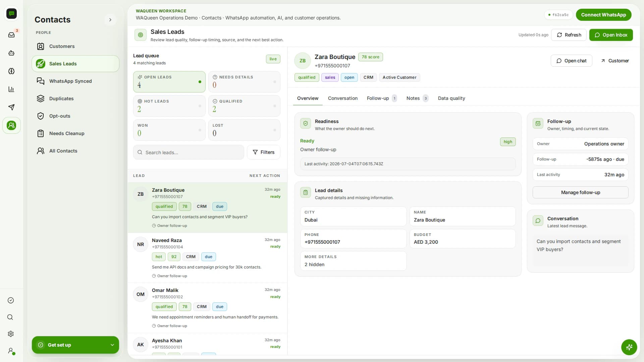Open the search magnifier icon in rail
644x362 pixels.
[10, 317]
